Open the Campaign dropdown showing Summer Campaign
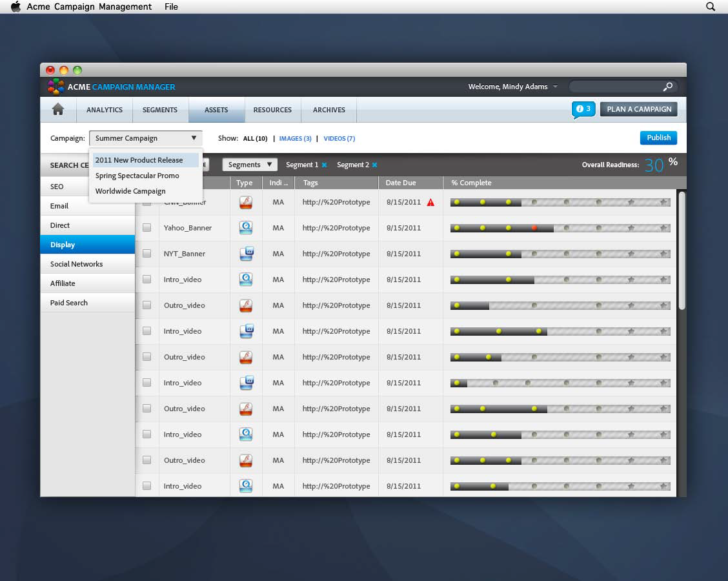Viewport: 728px width, 581px height. pos(146,138)
